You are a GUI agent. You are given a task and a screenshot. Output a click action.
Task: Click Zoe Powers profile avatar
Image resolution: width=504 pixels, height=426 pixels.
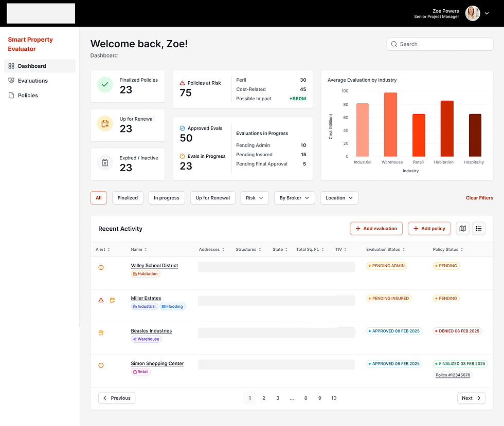473,13
